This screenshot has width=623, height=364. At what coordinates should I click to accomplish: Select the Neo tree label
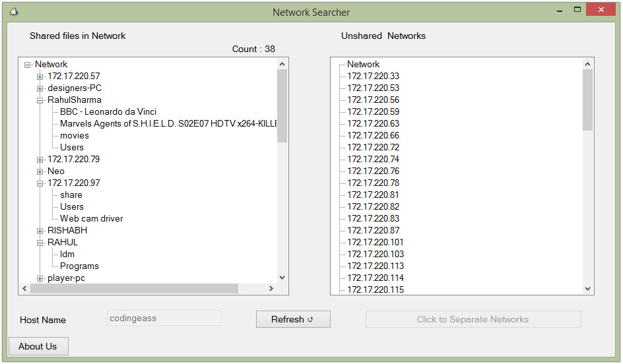(x=55, y=171)
